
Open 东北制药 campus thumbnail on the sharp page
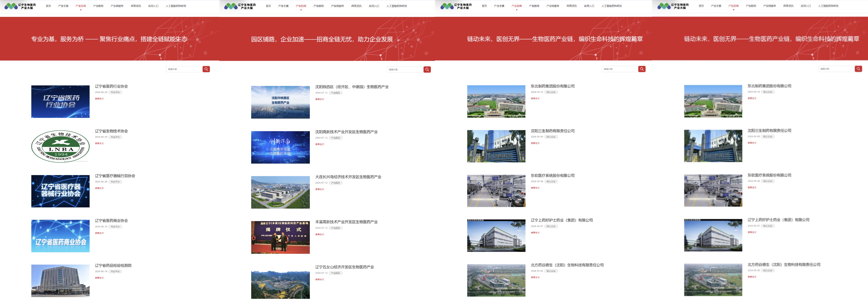click(x=496, y=101)
